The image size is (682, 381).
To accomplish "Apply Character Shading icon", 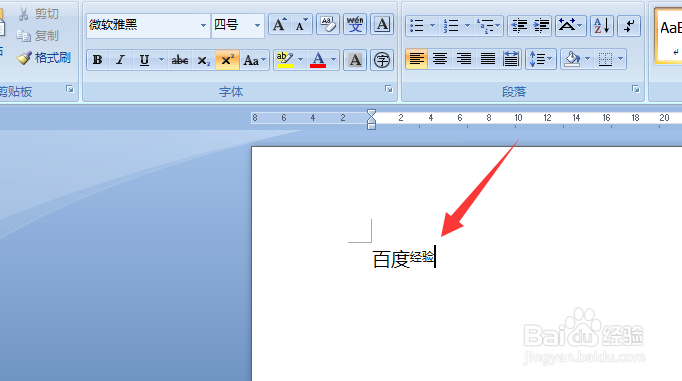I will 355,60.
